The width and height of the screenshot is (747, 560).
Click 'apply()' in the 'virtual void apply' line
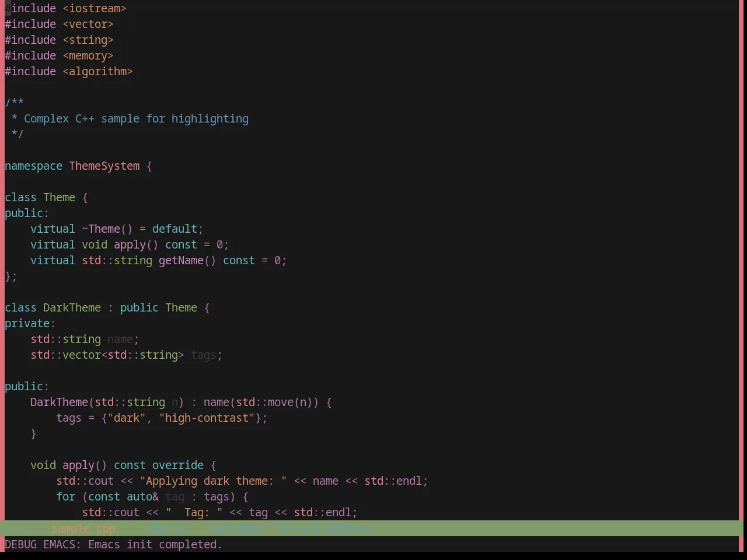pos(136,244)
